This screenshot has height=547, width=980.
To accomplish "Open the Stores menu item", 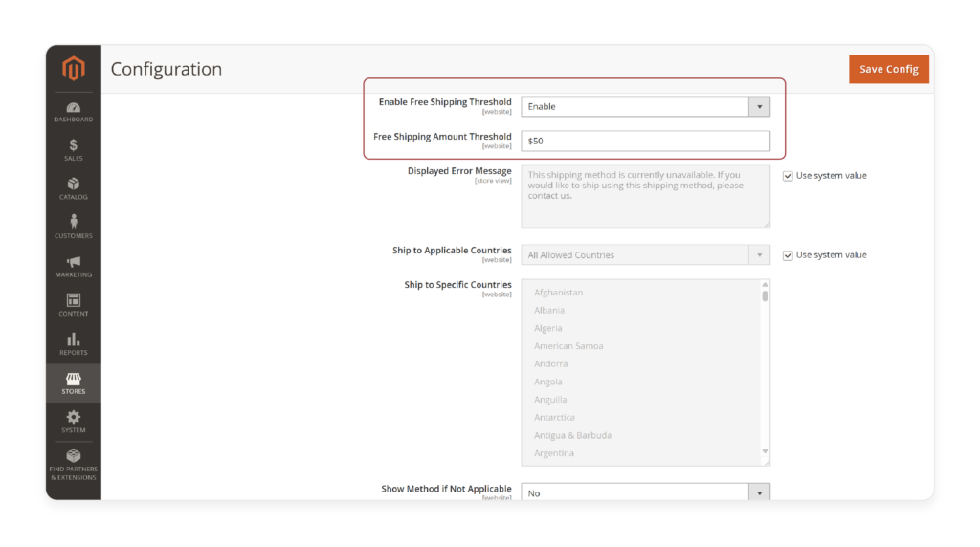I will [74, 383].
